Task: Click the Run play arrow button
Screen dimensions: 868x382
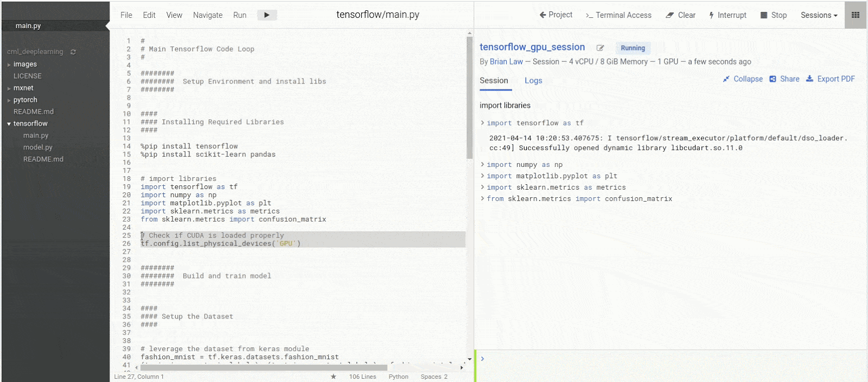Action: (x=266, y=15)
